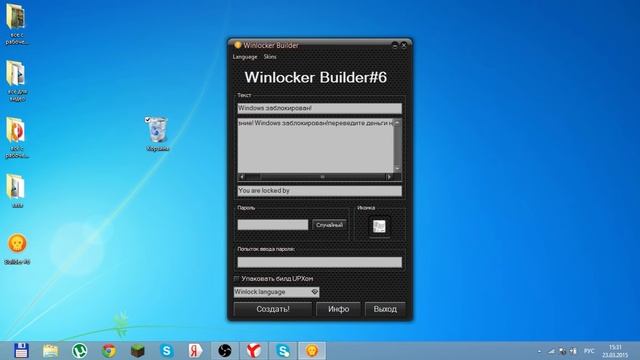Click the 'You are locked by' text field
The width and height of the screenshot is (640, 360).
point(320,191)
